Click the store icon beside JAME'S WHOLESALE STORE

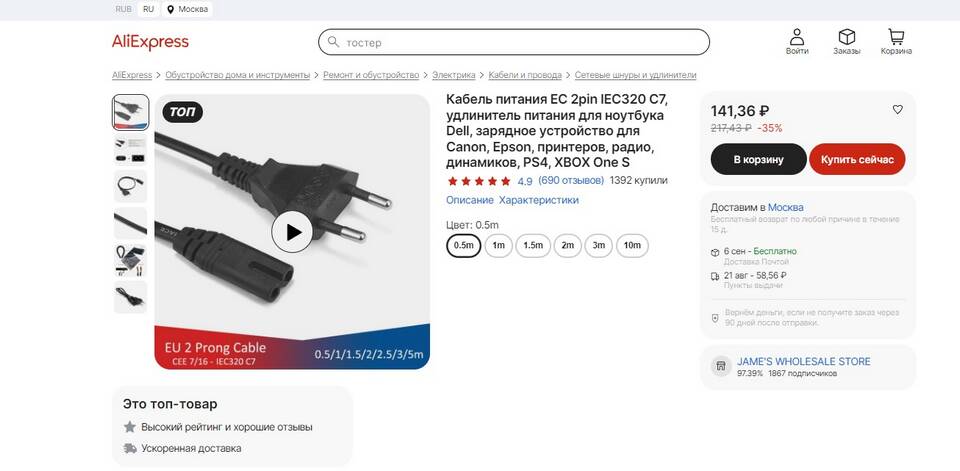tap(721, 366)
